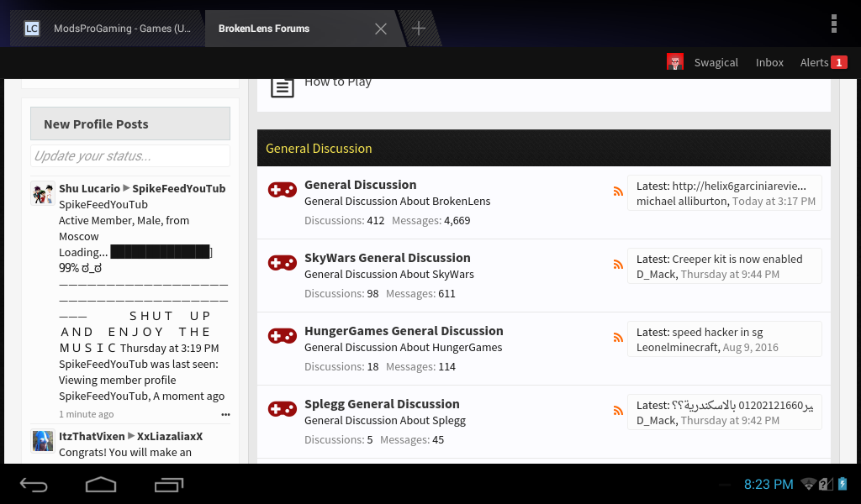Open the How to Play link
This screenshot has width=861, height=504.
pyautogui.click(x=338, y=82)
